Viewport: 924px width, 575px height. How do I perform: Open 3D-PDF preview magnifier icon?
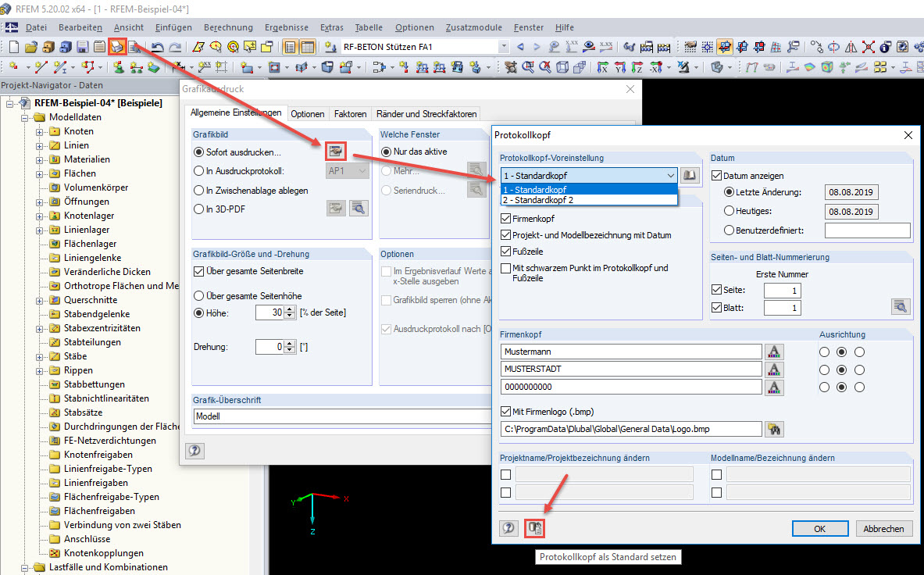359,208
